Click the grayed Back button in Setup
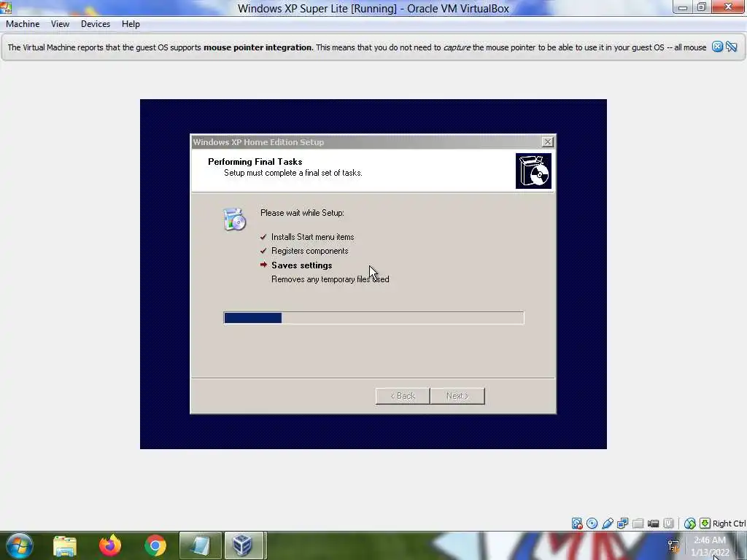This screenshot has height=560, width=747. pos(403,396)
